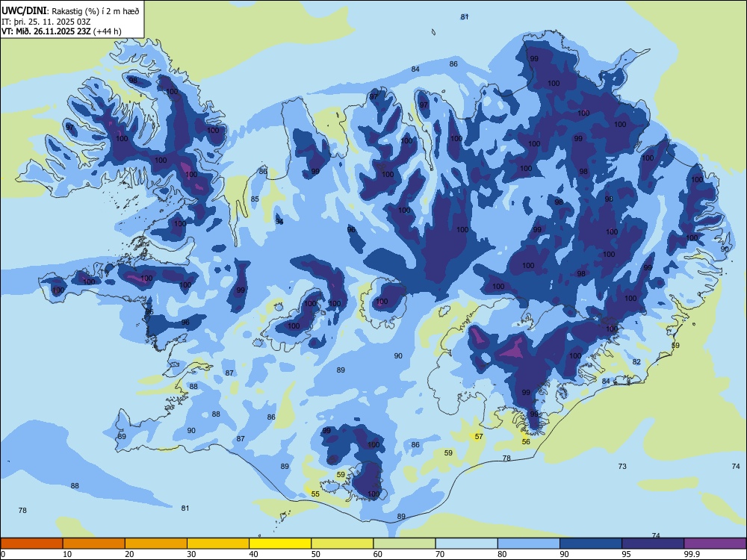
Task: Click the legend tick label "95"
Action: point(627,554)
